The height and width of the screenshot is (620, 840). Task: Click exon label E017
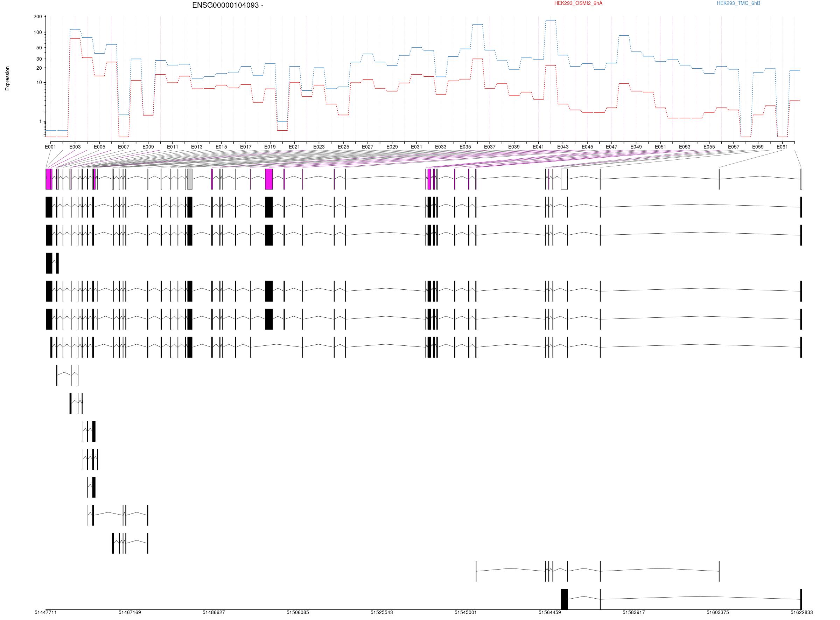246,147
